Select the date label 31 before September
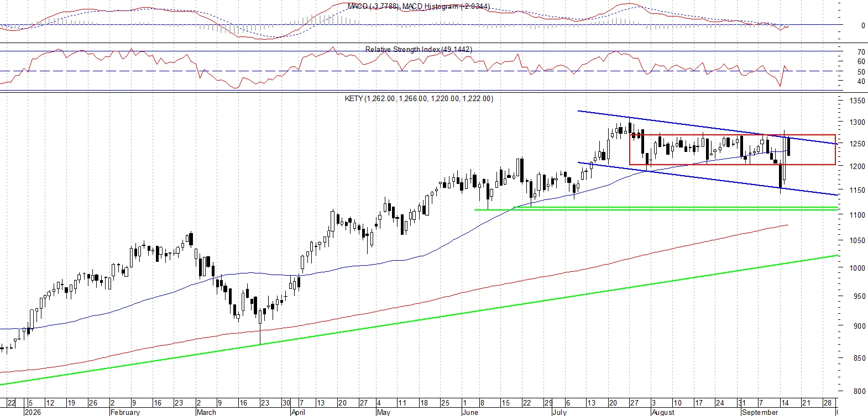The height and width of the screenshot is (416, 868). [741, 403]
